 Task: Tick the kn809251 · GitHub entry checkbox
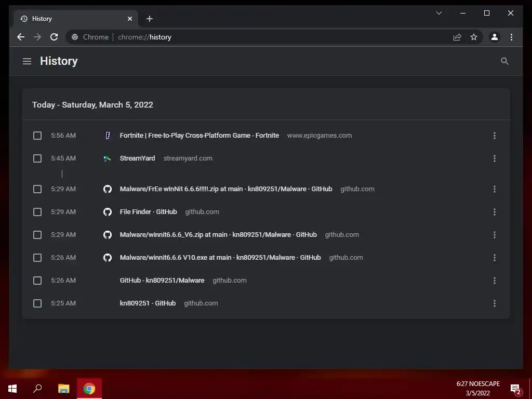tap(37, 303)
